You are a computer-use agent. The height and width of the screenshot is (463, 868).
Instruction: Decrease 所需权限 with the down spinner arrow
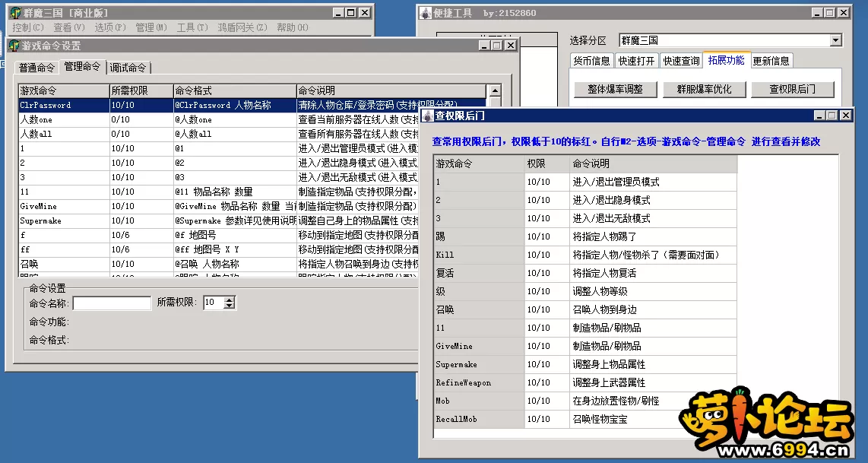[230, 306]
